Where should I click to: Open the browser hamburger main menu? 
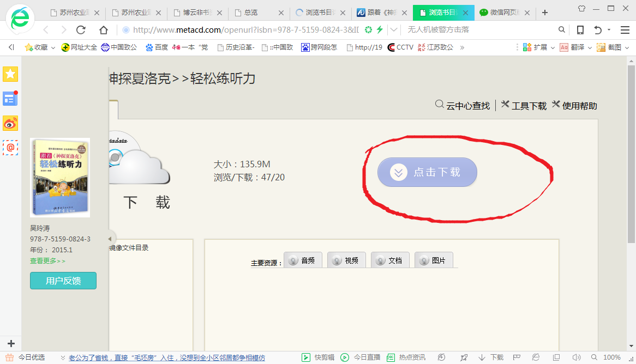pyautogui.click(x=625, y=30)
